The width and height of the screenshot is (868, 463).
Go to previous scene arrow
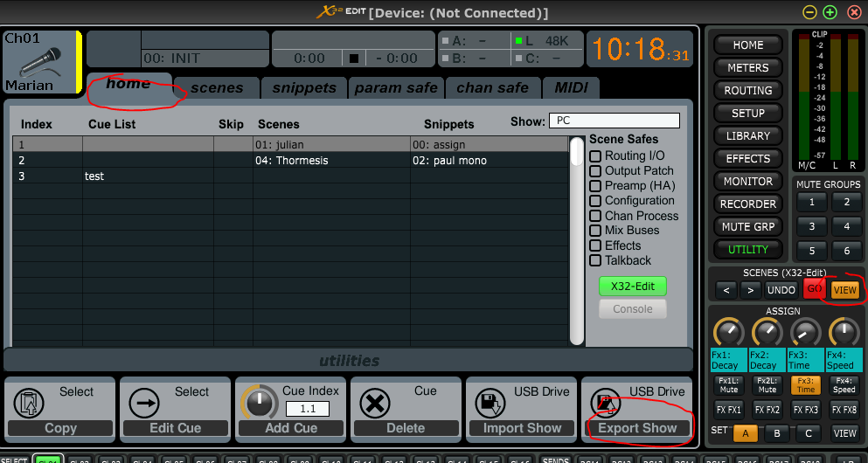coord(726,289)
